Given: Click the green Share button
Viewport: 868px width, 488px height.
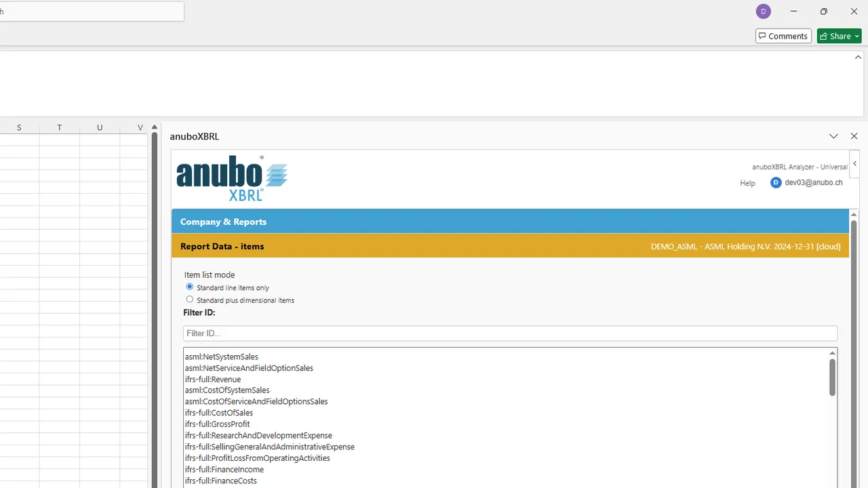Looking at the screenshot, I should (x=839, y=36).
